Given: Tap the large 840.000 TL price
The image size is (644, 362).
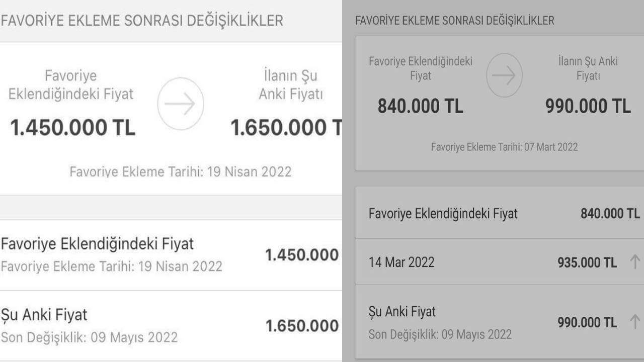Looking at the screenshot, I should click(x=421, y=106).
